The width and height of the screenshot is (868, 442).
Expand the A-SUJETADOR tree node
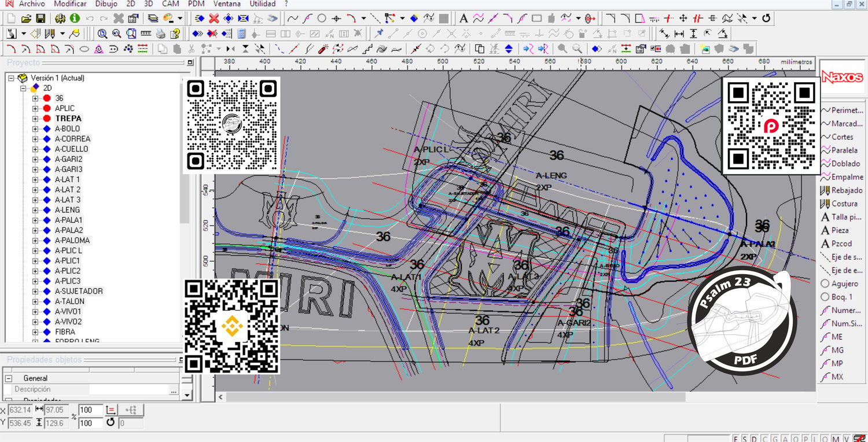35,291
